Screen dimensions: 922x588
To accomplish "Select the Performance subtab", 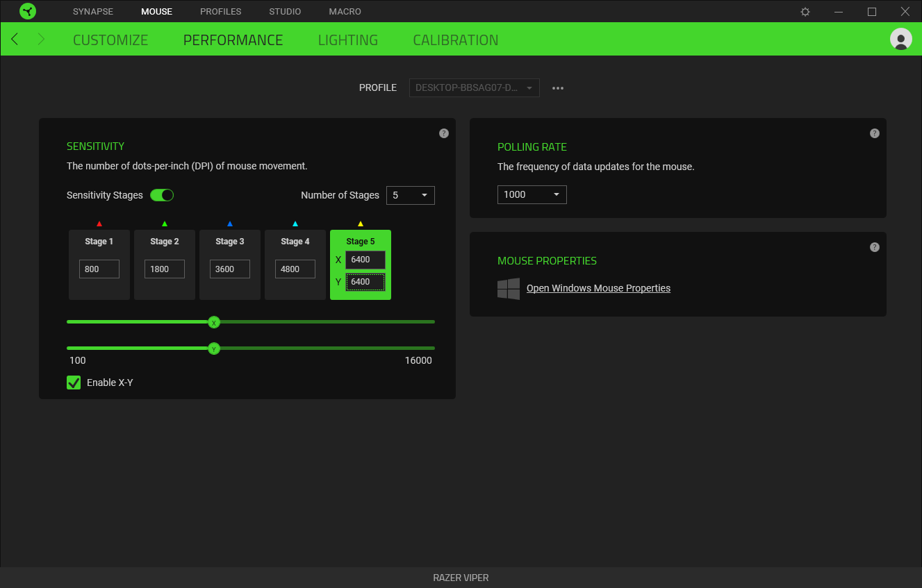I will coord(233,40).
